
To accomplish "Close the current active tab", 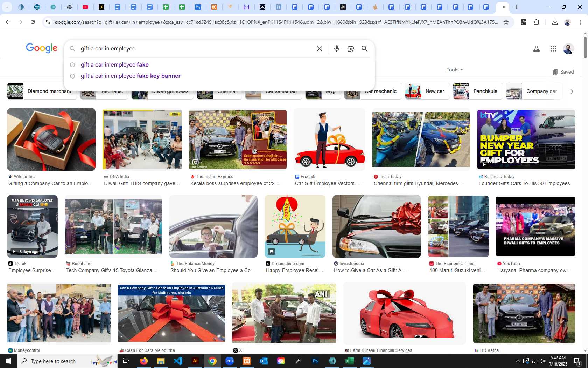I will click(x=503, y=7).
